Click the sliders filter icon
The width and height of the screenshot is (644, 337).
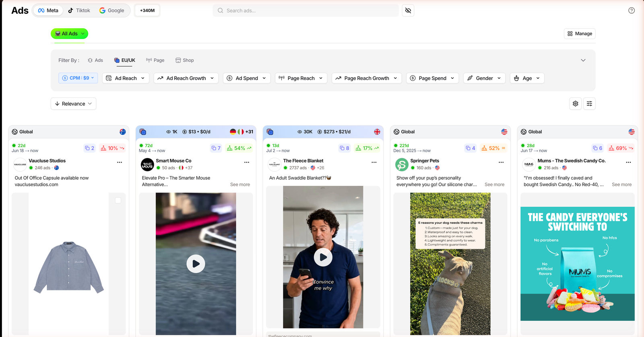point(589,104)
